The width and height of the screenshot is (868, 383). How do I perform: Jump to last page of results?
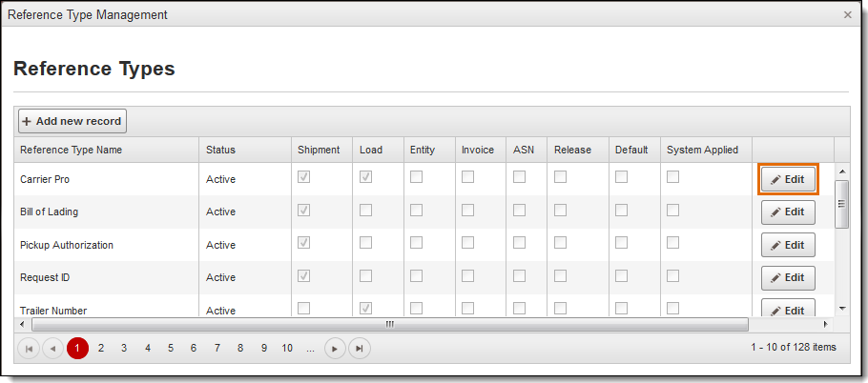[359, 349]
